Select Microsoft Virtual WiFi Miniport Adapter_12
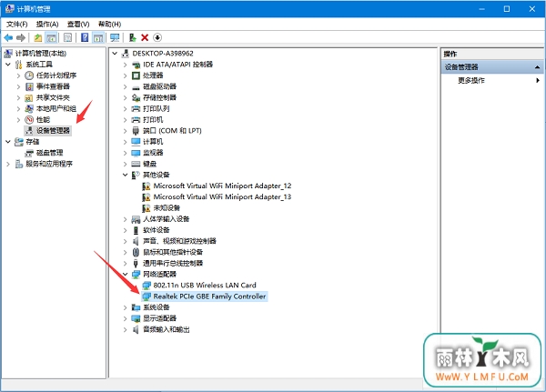This screenshot has width=546, height=392. 222,186
